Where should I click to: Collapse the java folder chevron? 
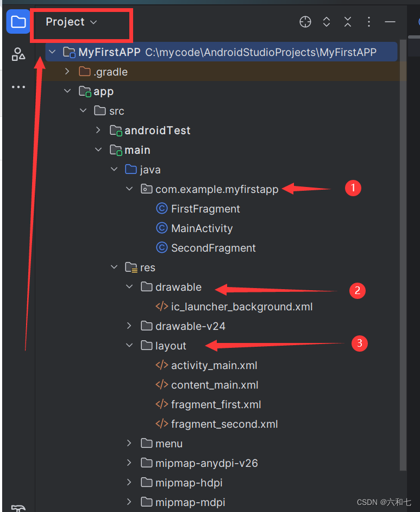pos(114,170)
